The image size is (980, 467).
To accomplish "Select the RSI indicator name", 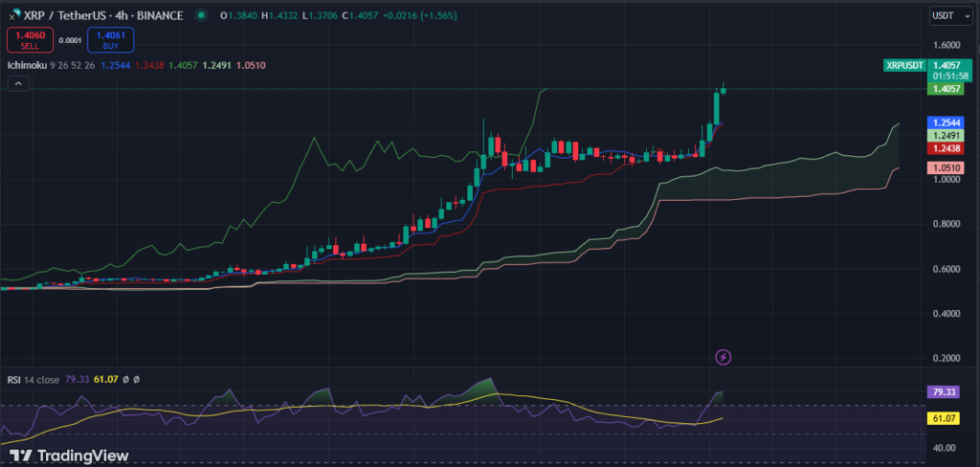I will tap(15, 379).
